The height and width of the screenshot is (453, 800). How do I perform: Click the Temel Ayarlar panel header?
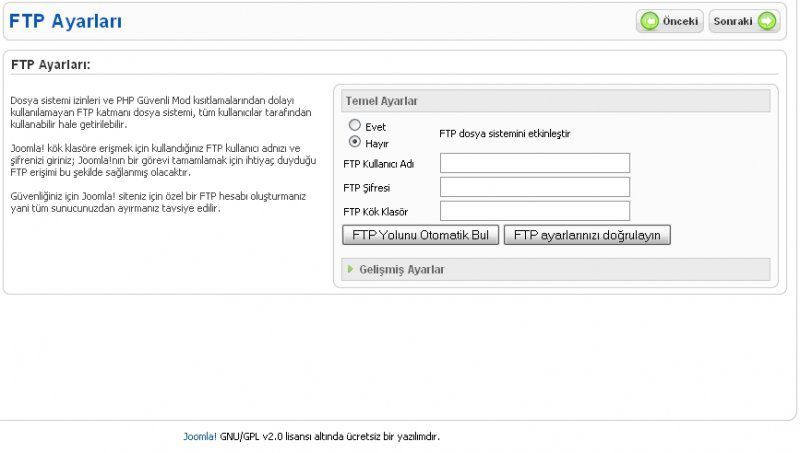pos(381,101)
